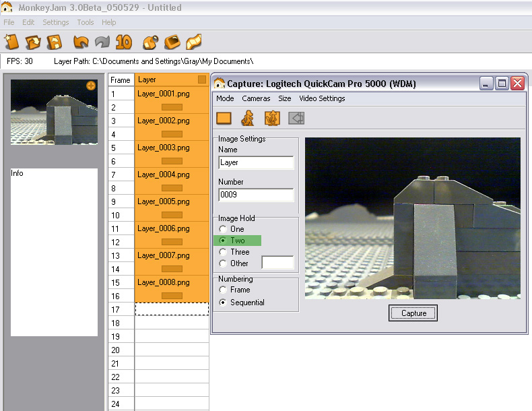Image resolution: width=532 pixels, height=411 pixels.
Task: Open the Size menu in Capture window
Action: tap(285, 98)
